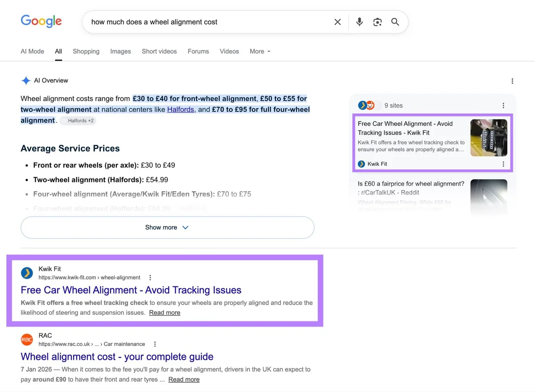Image resolution: width=535 pixels, height=392 pixels.
Task: Click the AI Overview label
Action: click(x=51, y=81)
